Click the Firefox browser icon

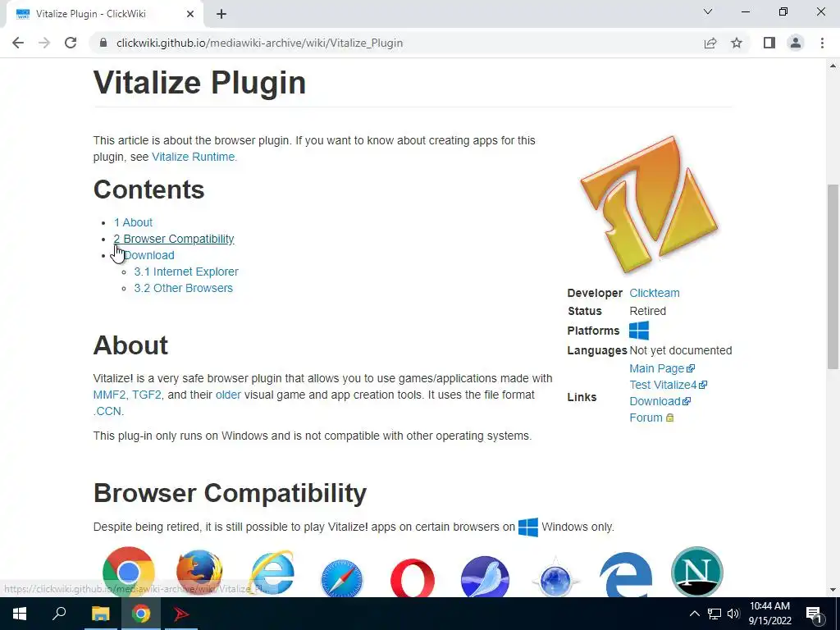[x=199, y=573]
